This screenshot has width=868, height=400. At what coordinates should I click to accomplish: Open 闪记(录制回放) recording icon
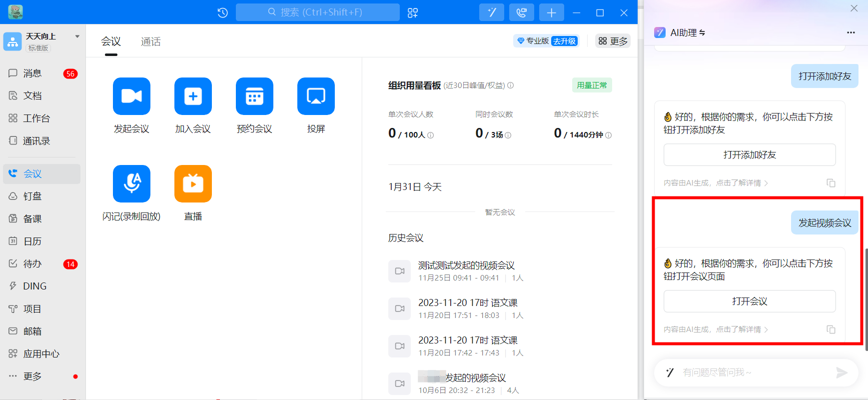point(131,183)
